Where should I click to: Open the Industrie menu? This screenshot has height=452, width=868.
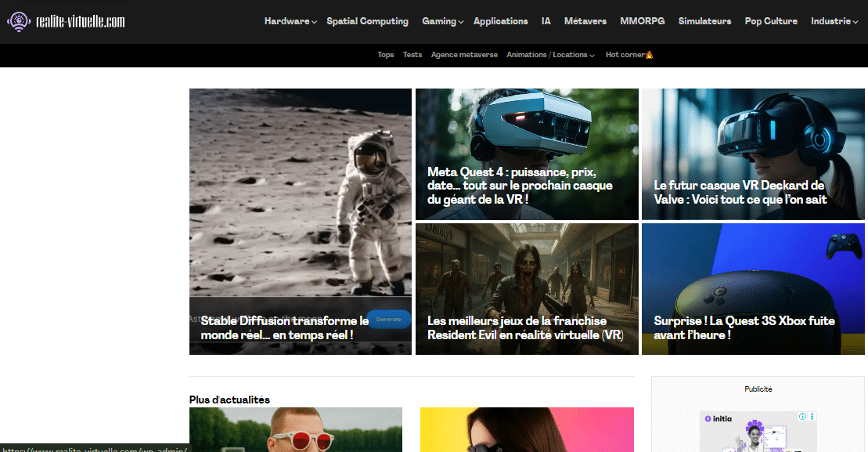[830, 21]
